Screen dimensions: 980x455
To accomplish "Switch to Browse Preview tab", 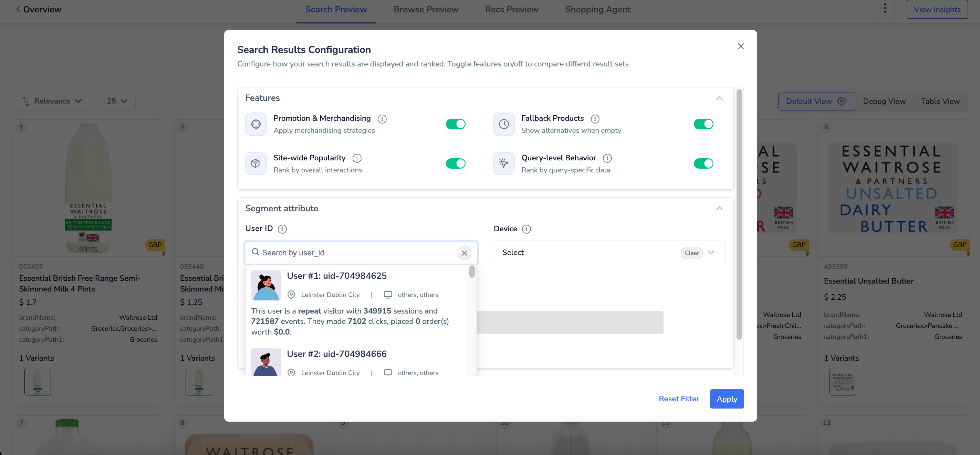I will pos(426,10).
